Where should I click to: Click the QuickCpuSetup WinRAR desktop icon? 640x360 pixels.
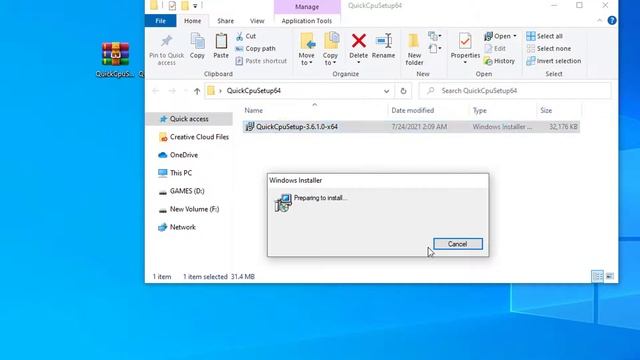(x=115, y=60)
